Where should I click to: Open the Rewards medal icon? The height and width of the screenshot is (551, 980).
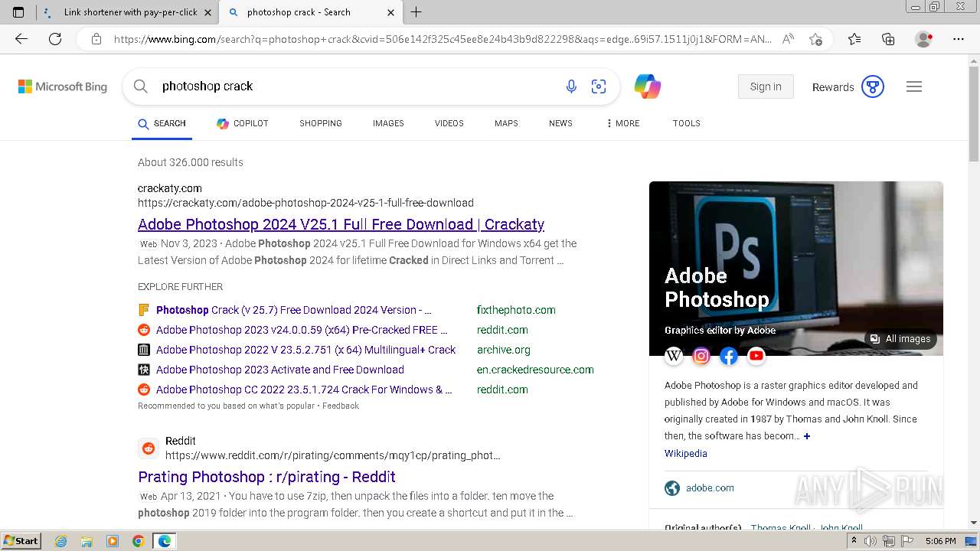coord(873,86)
